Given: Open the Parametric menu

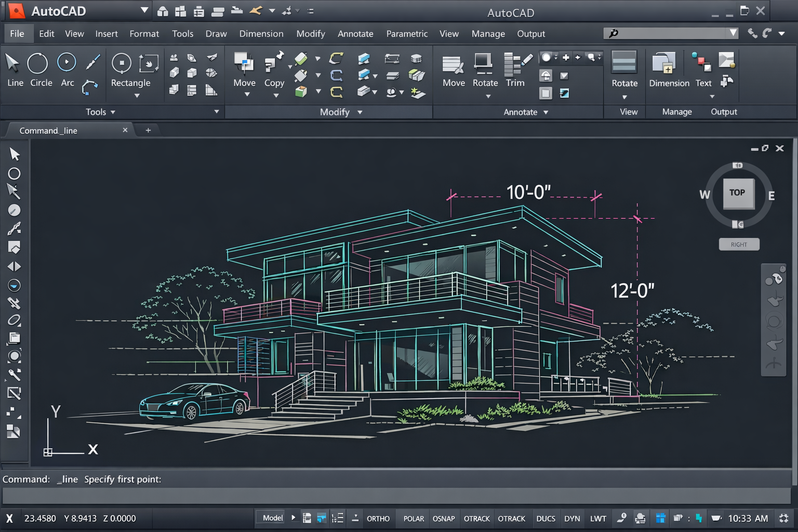Looking at the screenshot, I should click(x=406, y=34).
